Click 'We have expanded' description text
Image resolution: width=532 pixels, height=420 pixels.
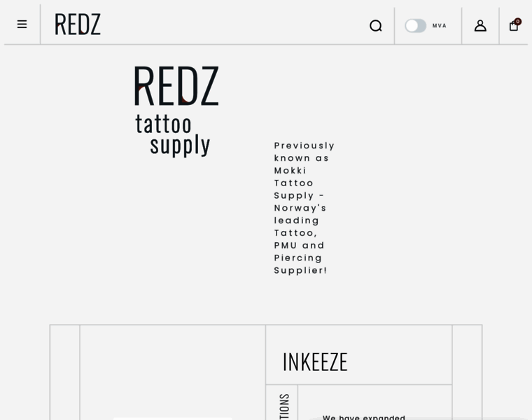364,417
